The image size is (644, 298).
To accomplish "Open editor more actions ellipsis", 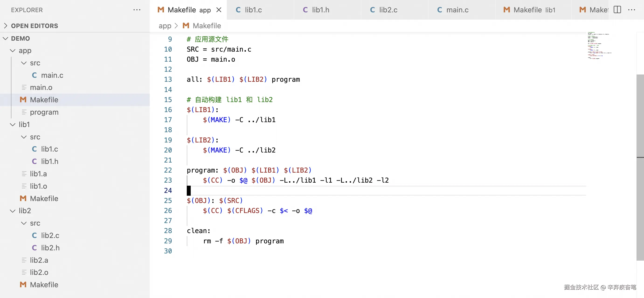I will (x=631, y=10).
